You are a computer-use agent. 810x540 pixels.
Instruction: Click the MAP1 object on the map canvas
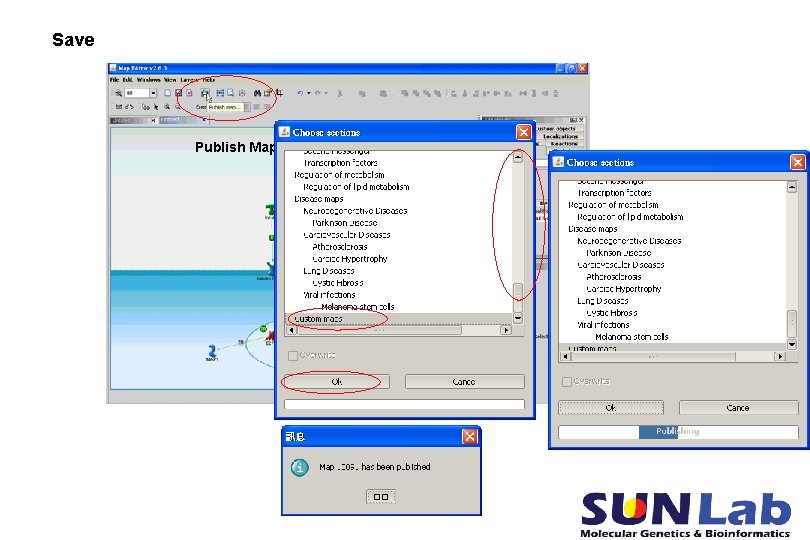pos(212,353)
